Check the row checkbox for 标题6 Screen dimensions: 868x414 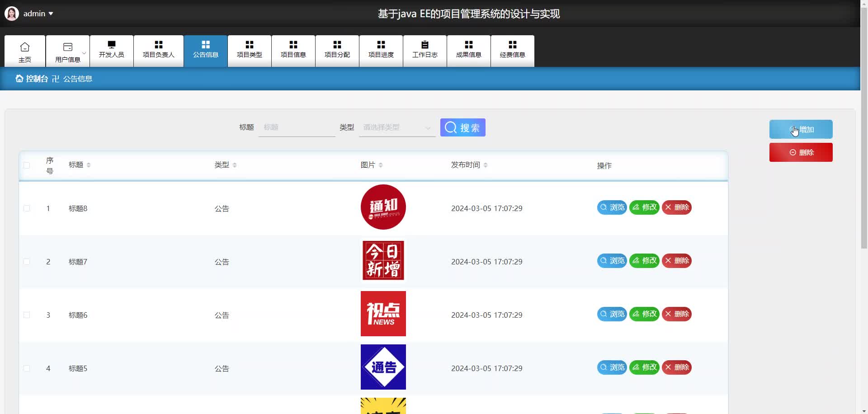click(x=27, y=315)
